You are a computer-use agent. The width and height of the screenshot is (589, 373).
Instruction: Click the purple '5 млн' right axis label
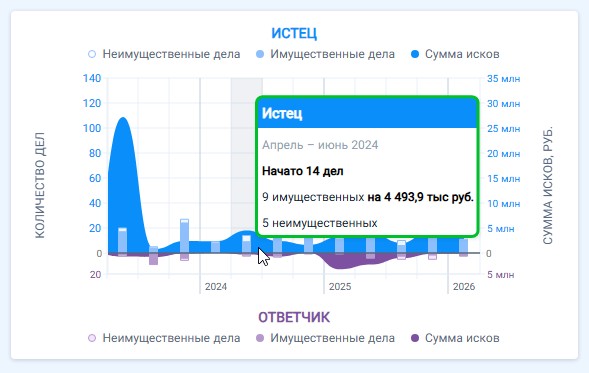pyautogui.click(x=501, y=275)
